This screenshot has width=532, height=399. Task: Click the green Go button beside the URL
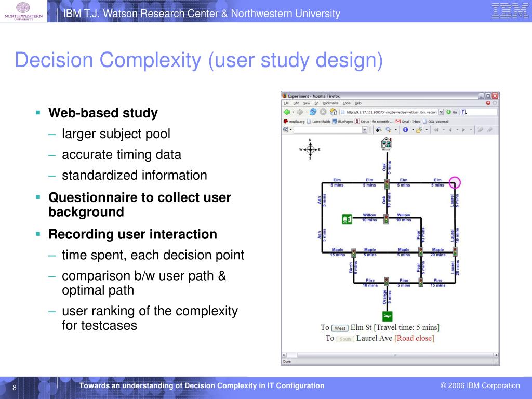click(x=453, y=112)
